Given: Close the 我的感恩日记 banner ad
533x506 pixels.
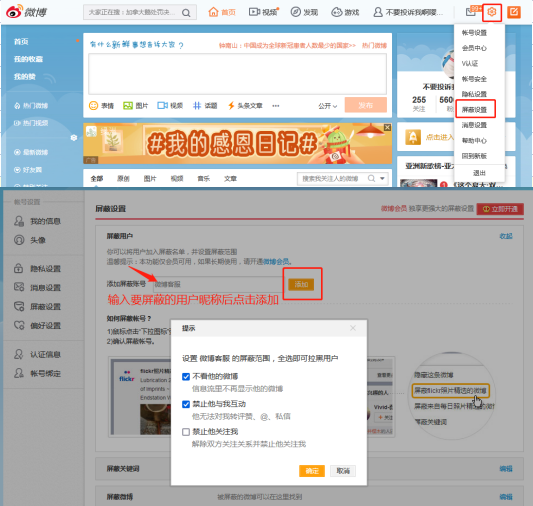Looking at the screenshot, I should pyautogui.click(x=387, y=127).
